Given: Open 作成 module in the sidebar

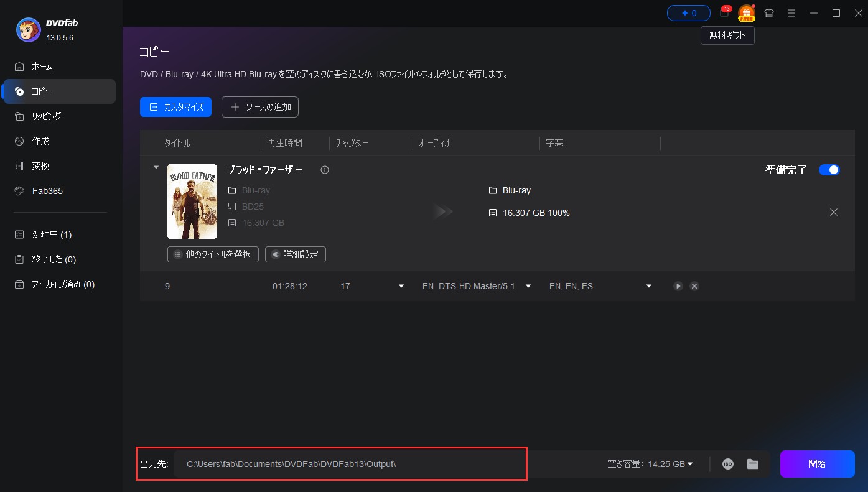Looking at the screenshot, I should click(x=59, y=141).
